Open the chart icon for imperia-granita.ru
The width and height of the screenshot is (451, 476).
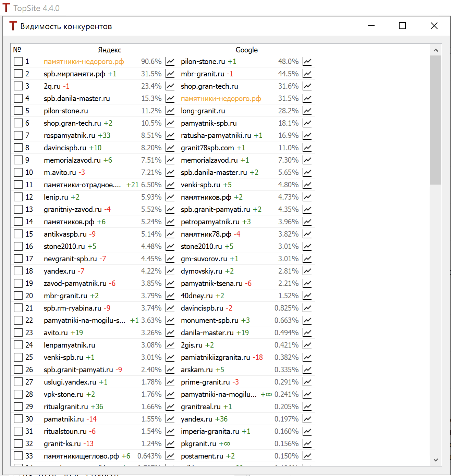pyautogui.click(x=307, y=431)
